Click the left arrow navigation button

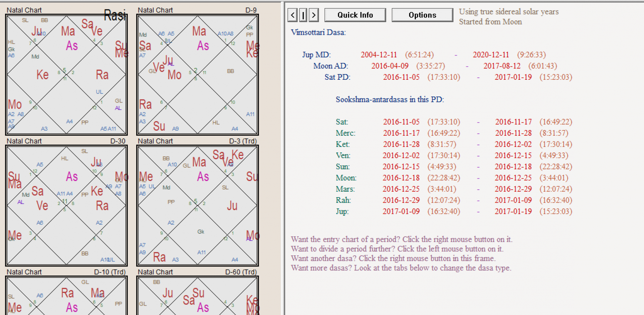tap(292, 15)
